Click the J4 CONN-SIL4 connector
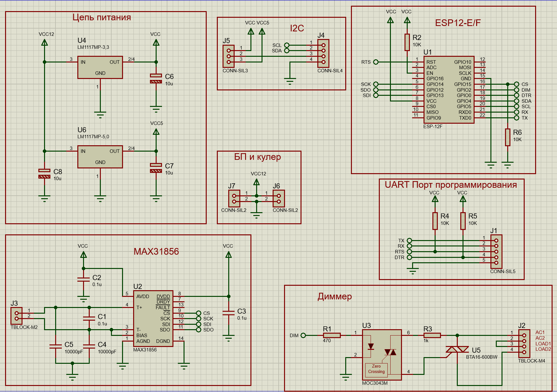Screen dimensions: 557x392 [323, 53]
